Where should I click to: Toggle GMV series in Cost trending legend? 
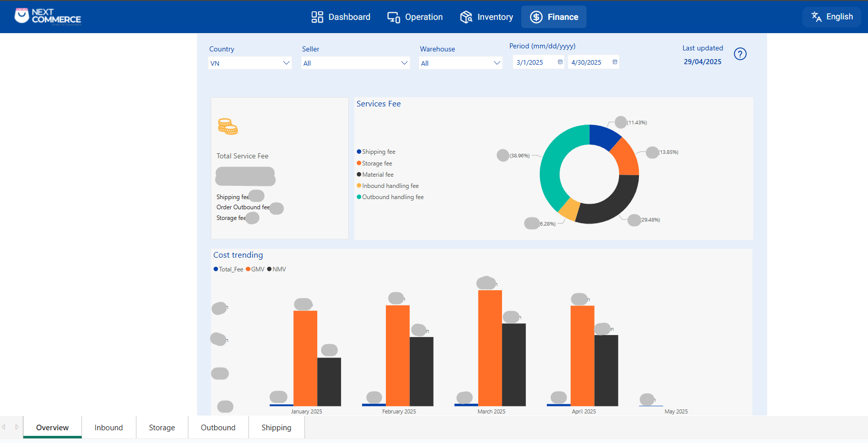tap(255, 269)
